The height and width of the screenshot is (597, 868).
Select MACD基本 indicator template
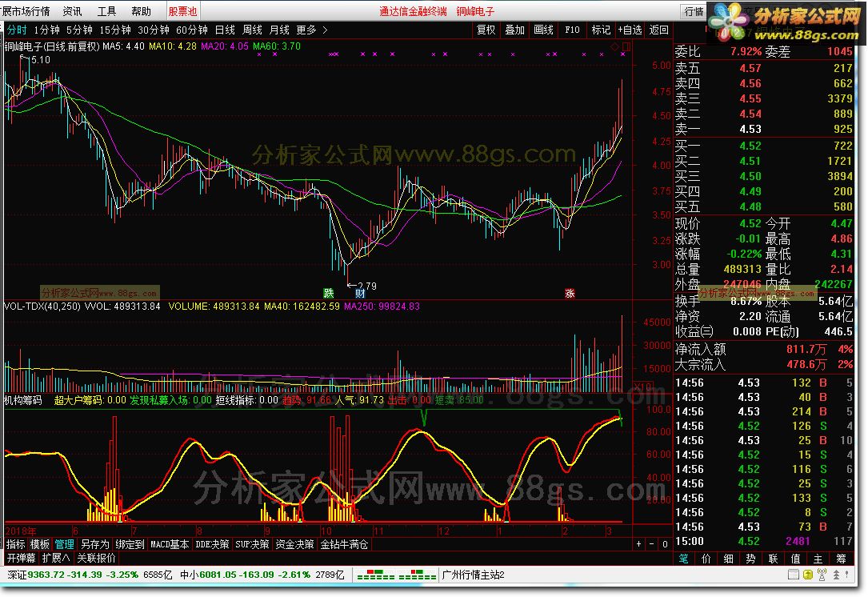(x=170, y=544)
